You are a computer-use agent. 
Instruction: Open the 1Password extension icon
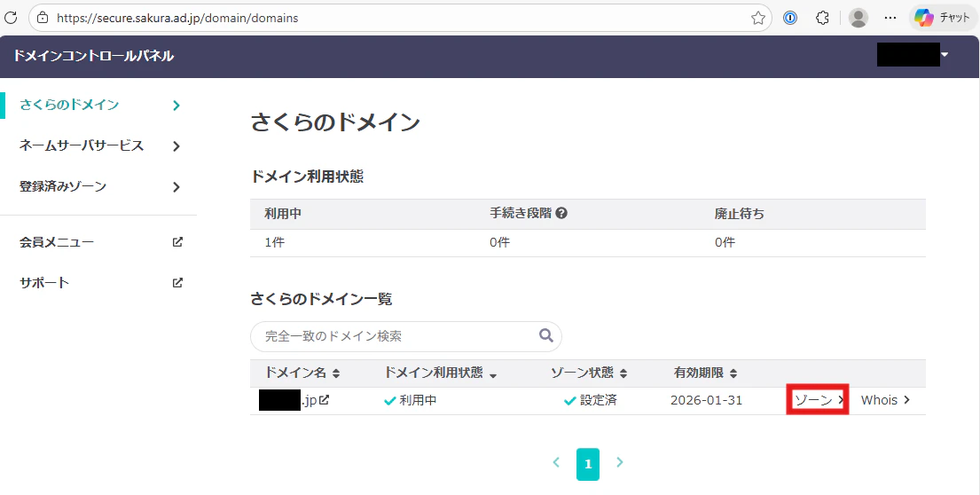tap(790, 18)
